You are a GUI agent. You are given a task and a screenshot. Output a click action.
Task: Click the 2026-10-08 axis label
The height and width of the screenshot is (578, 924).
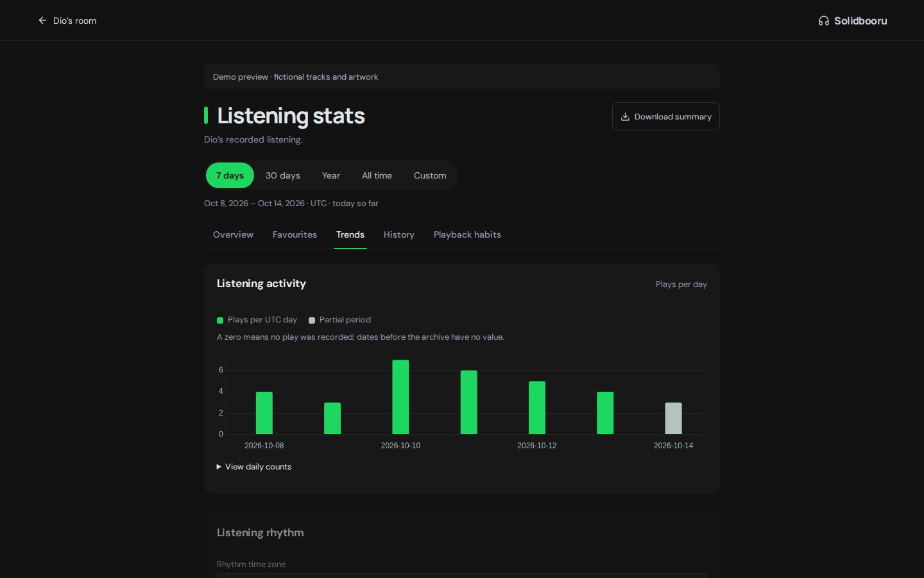264,446
